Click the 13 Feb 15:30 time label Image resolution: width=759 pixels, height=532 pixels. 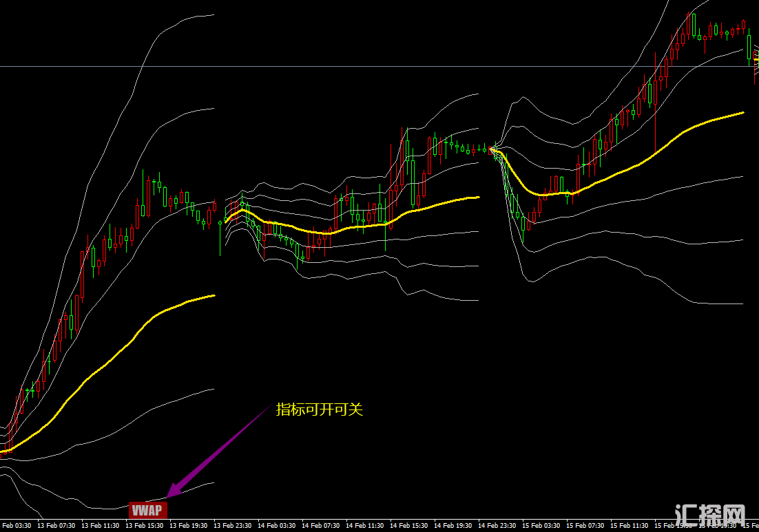point(144,526)
